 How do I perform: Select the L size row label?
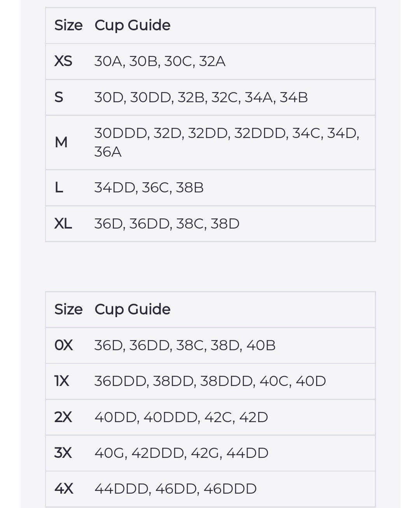pyautogui.click(x=59, y=188)
